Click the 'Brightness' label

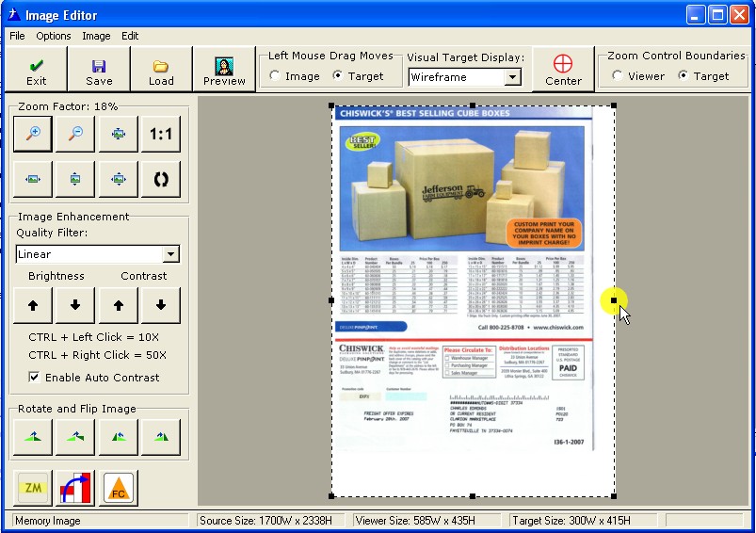click(x=56, y=276)
